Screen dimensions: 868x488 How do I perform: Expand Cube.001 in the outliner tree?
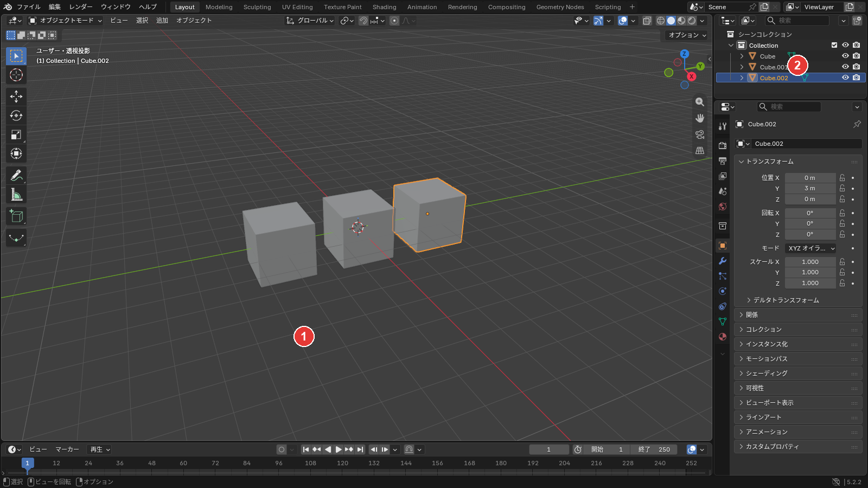pos(742,67)
